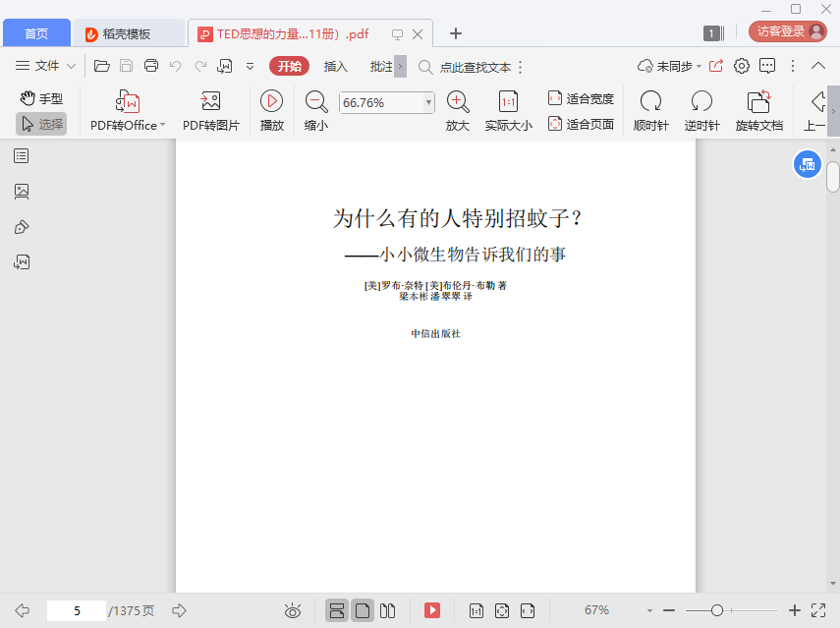The image size is (840, 628).
Task: Click the PDF转图片 convert icon
Action: click(210, 101)
